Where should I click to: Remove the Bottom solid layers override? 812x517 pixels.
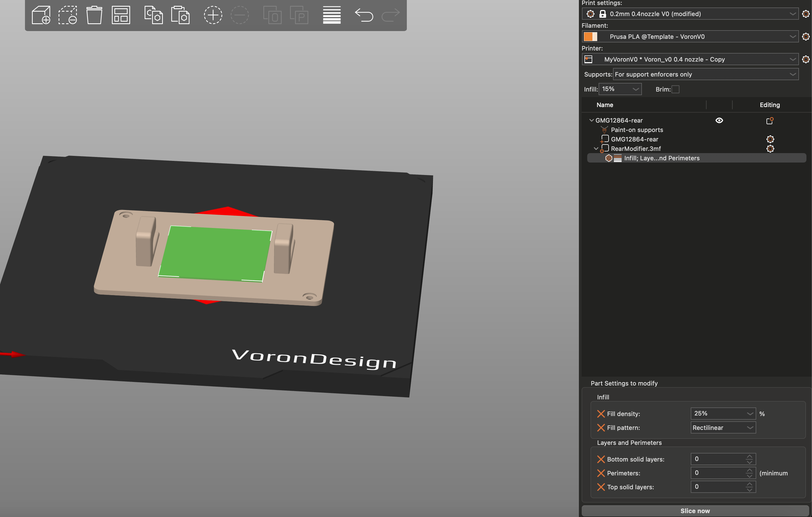(601, 459)
